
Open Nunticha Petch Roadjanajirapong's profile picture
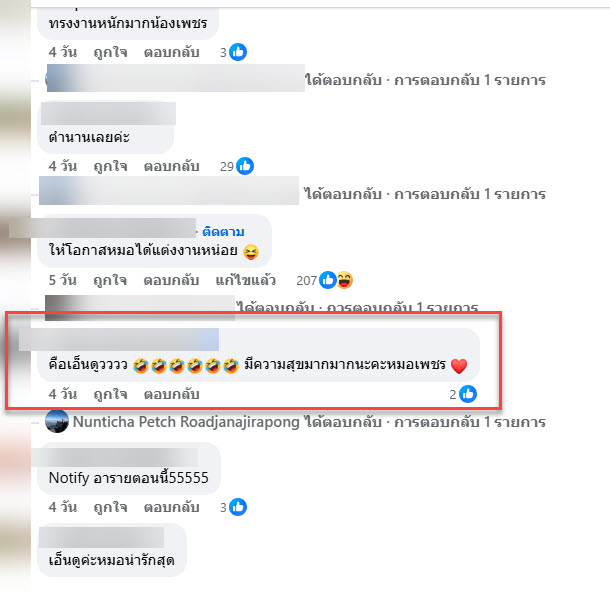57,421
